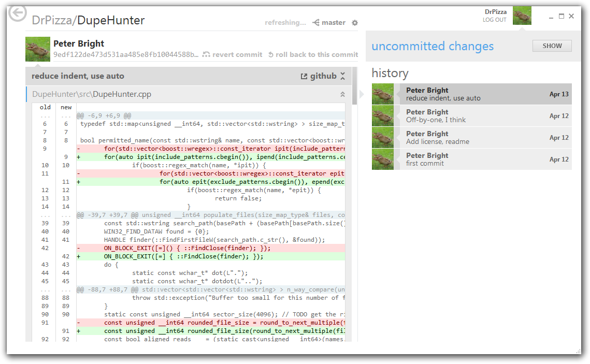
Task: Click Peter Bright's commit author avatar
Action: [x=37, y=49]
